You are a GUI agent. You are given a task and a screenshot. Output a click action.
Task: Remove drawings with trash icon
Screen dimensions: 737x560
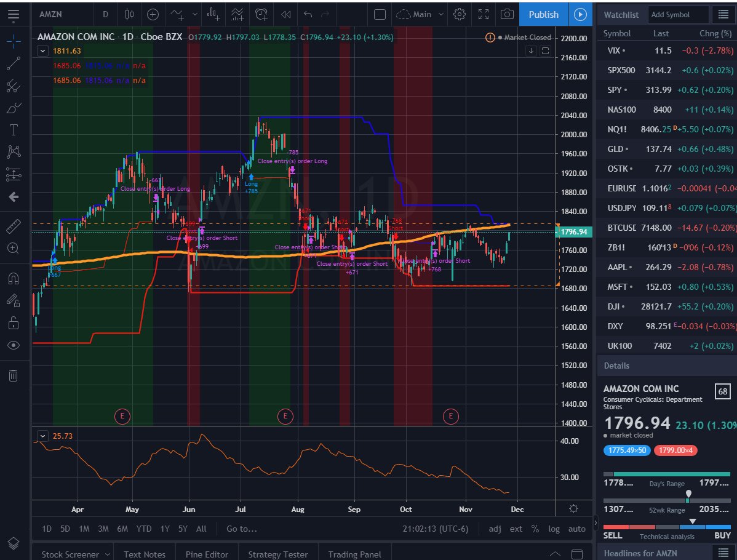[13, 375]
